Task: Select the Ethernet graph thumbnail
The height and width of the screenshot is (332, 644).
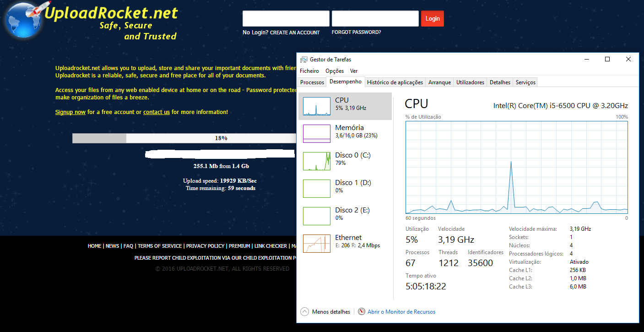Action: click(x=316, y=244)
